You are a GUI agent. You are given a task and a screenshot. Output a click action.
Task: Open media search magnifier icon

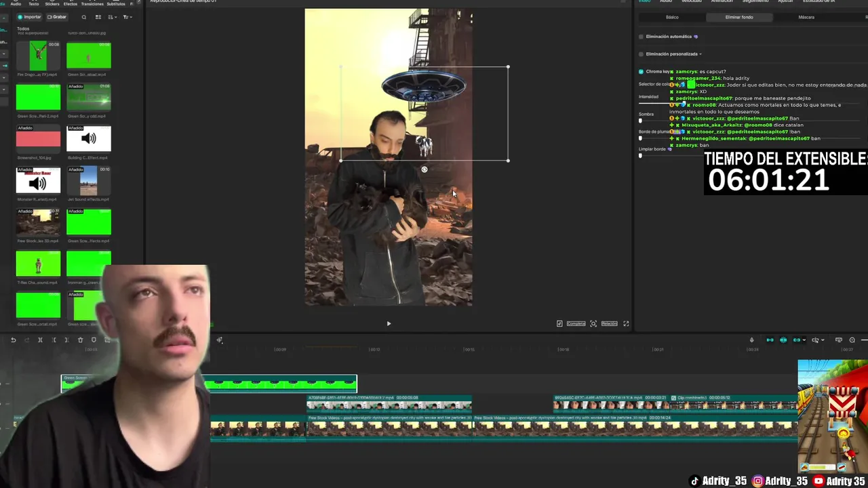(84, 17)
